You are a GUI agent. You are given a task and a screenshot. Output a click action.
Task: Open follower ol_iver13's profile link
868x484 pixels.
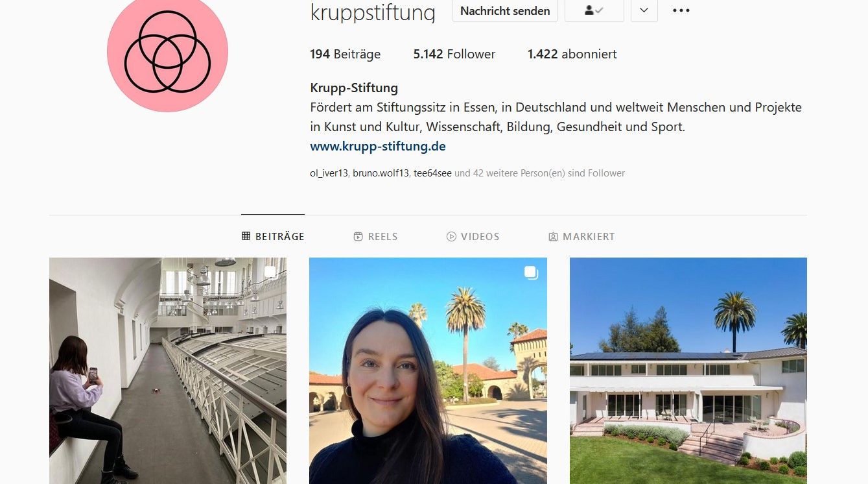329,173
